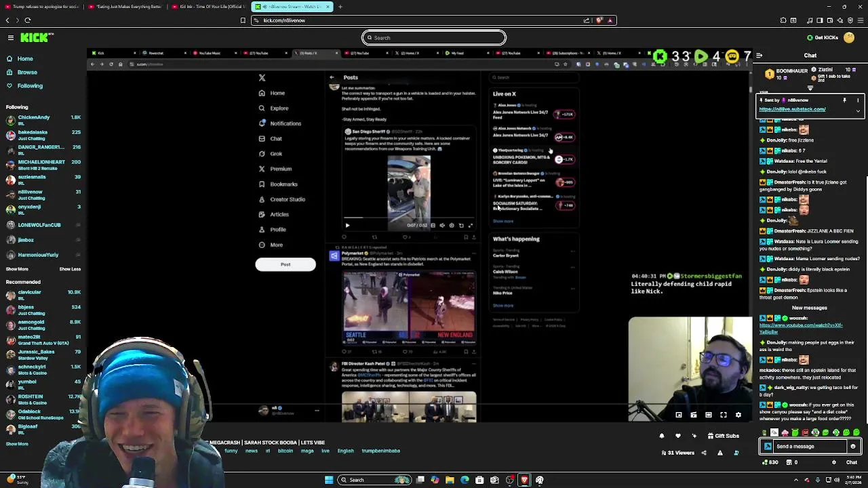Toggle fullscreen on the player
868x488 pixels.
coord(723,415)
